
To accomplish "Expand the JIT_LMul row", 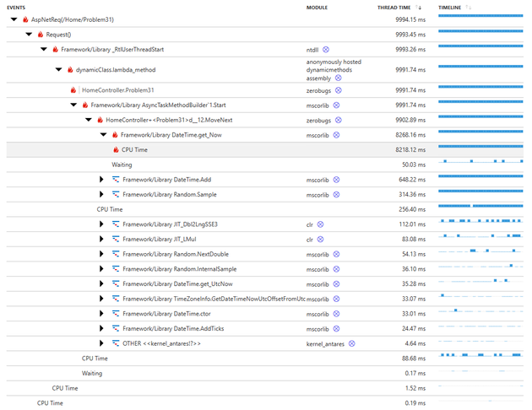I will pyautogui.click(x=101, y=239).
